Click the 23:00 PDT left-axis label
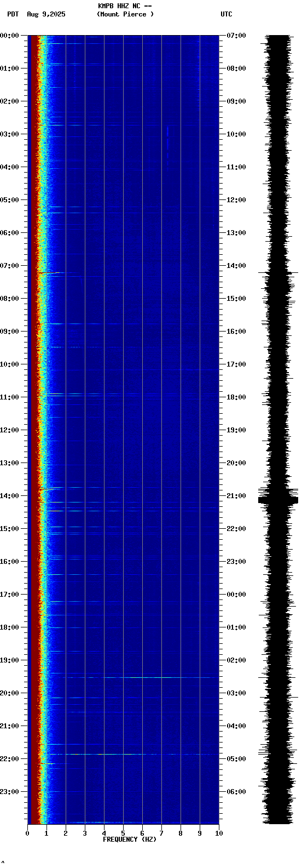 point(9,792)
